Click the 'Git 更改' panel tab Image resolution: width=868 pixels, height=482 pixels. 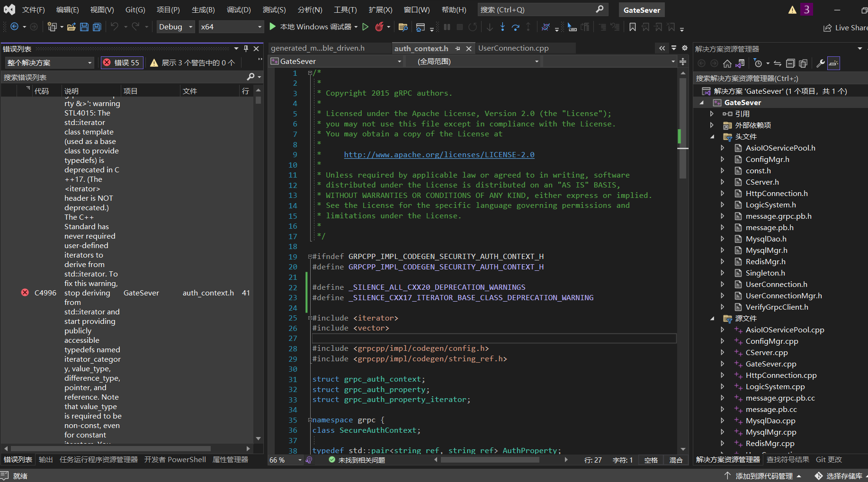(x=829, y=459)
